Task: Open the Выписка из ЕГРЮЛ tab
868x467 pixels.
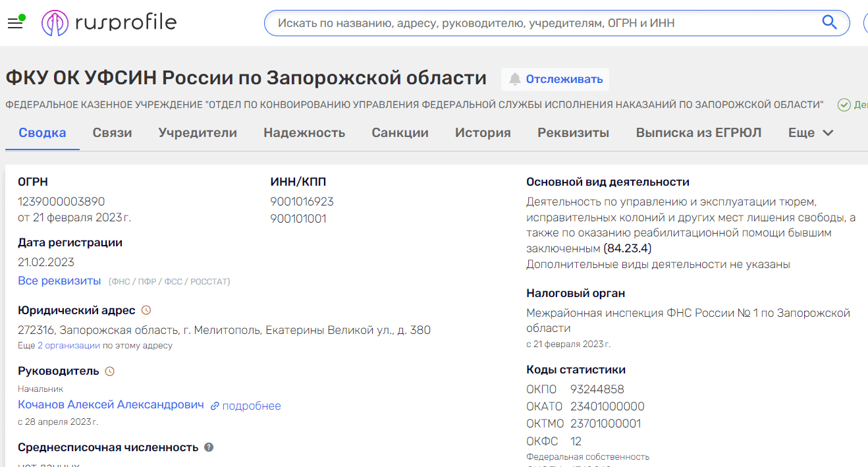Action: pyautogui.click(x=699, y=132)
